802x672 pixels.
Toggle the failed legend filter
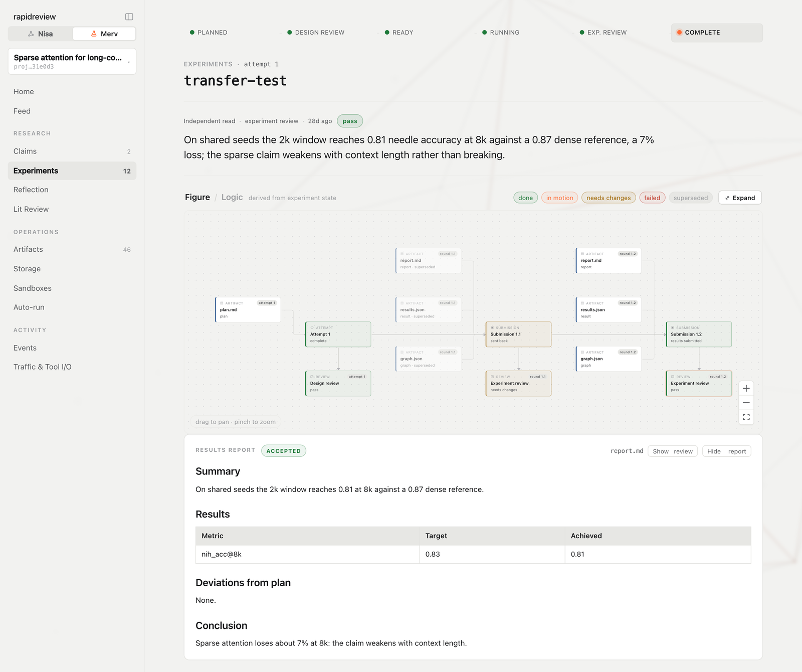click(652, 198)
